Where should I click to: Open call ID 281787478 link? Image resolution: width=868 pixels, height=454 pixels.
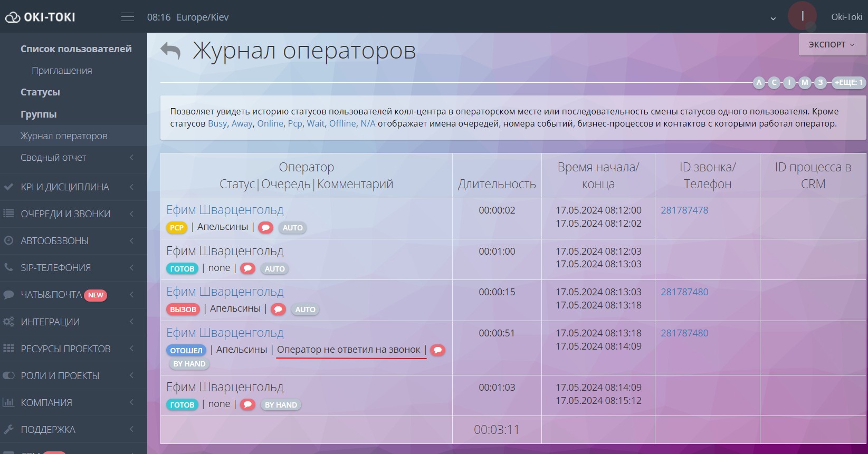click(684, 210)
